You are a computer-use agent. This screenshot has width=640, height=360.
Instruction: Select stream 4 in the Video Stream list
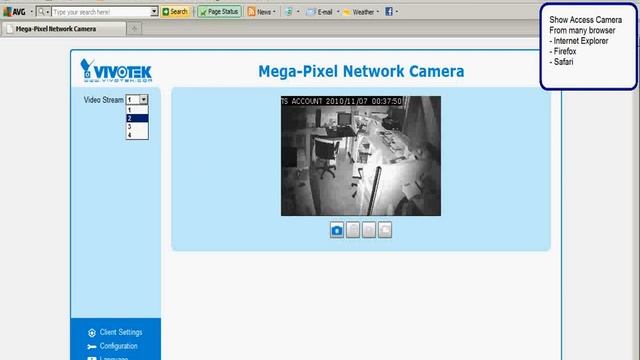137,135
